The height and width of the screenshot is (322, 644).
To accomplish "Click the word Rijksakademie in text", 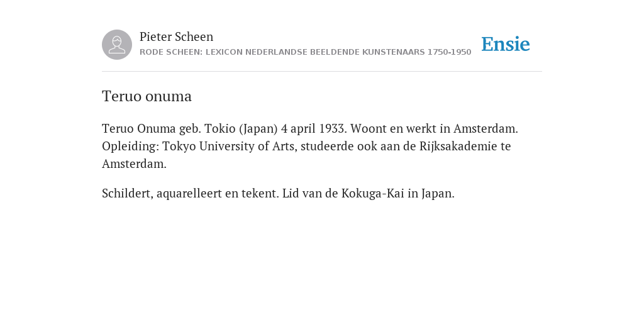I will click(458, 146).
